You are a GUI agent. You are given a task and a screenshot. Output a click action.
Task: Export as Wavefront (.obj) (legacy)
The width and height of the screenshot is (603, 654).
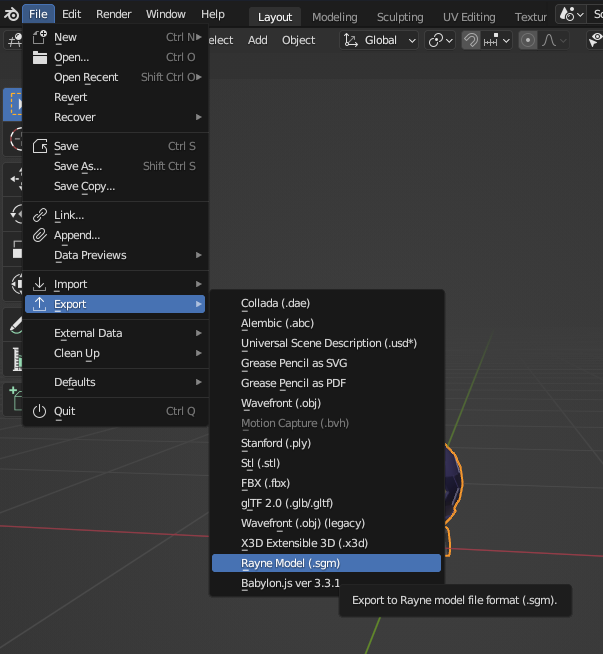(x=326, y=523)
